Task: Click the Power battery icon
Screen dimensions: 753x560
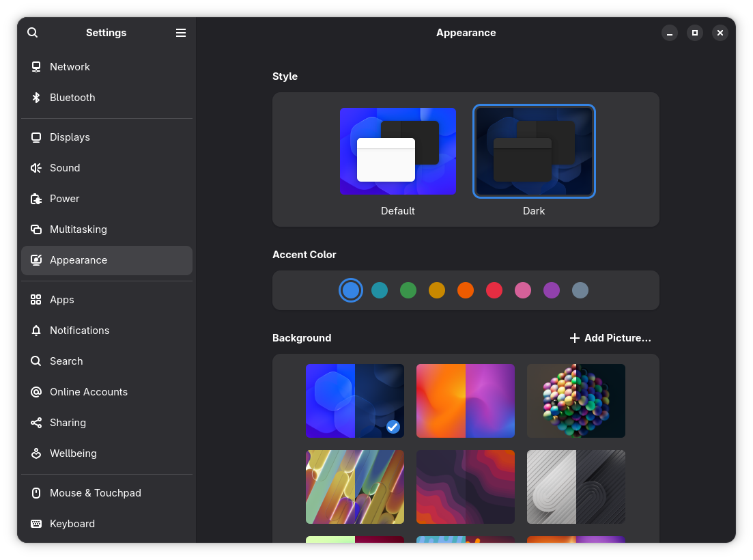Action: pyautogui.click(x=36, y=199)
